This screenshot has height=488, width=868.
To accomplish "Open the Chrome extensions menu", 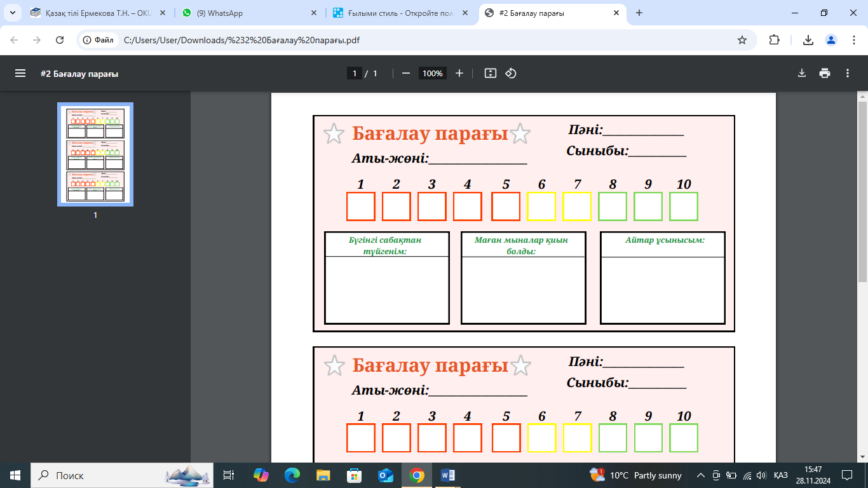I will [774, 40].
